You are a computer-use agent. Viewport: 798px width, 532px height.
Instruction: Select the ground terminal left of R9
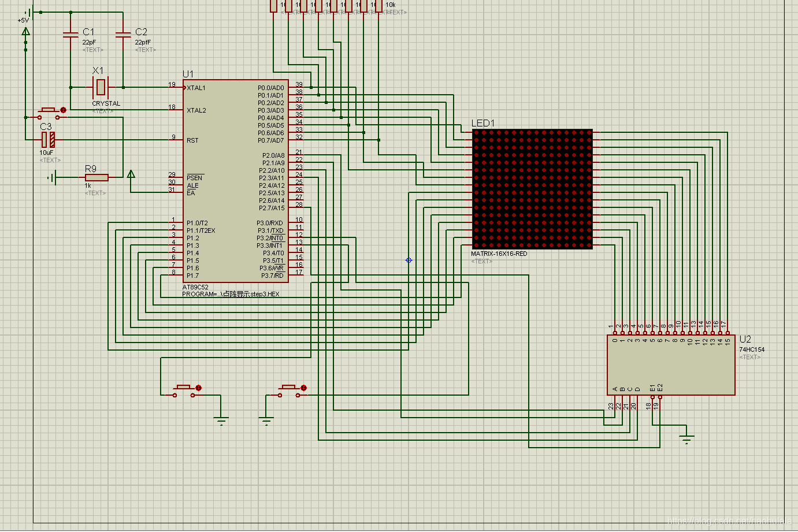click(53, 177)
